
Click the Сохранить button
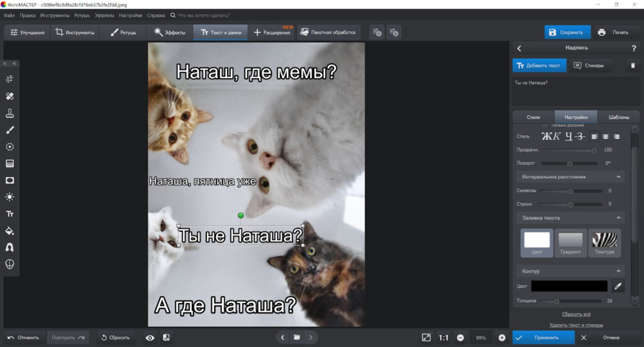pyautogui.click(x=567, y=32)
